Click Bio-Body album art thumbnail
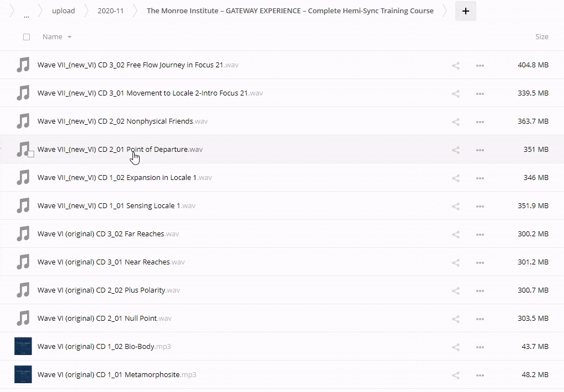Image resolution: width=564 pixels, height=392 pixels. click(x=23, y=346)
